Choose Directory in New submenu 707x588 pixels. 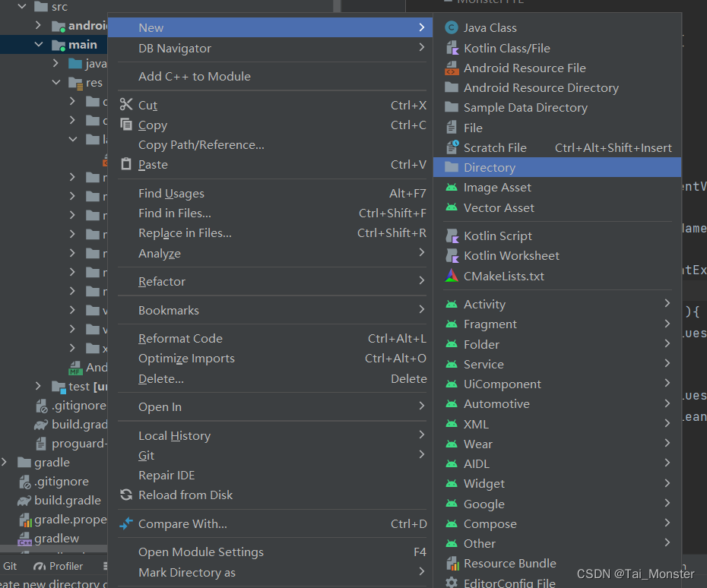coord(556,167)
